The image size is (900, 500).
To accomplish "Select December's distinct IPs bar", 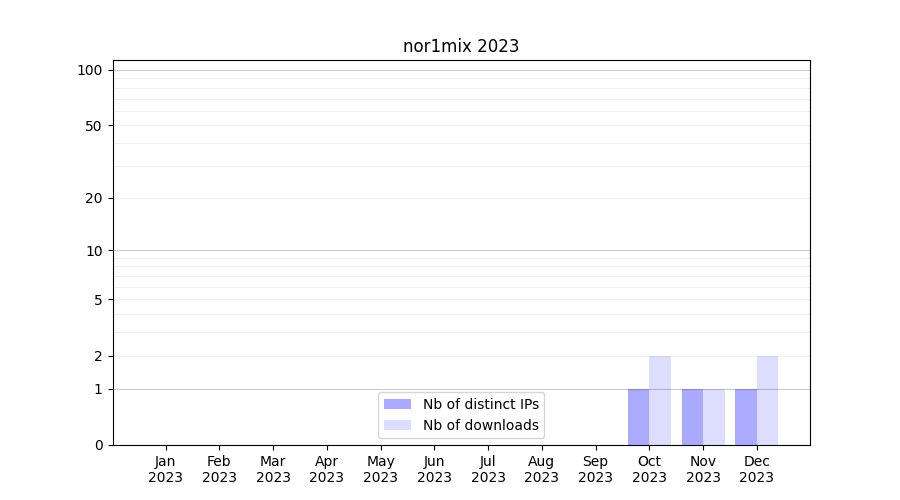I will tap(746, 417).
